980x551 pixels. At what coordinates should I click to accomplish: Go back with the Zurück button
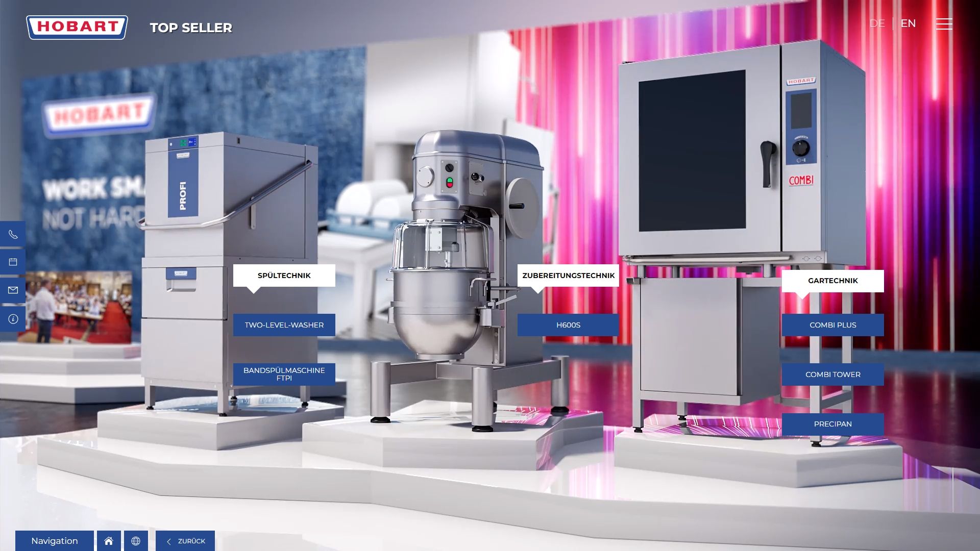pos(185,541)
